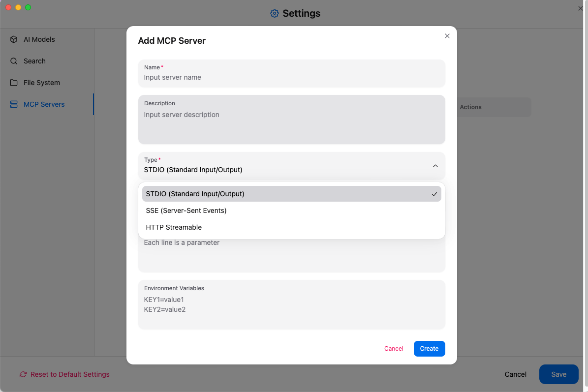The image size is (588, 392).
Task: Open File System via its folder icon
Action: coord(13,83)
